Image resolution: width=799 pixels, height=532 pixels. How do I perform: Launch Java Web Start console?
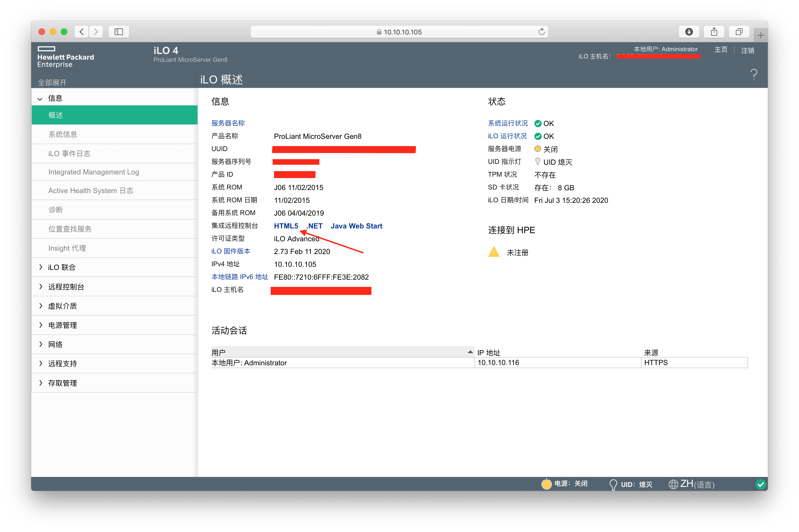pos(356,226)
